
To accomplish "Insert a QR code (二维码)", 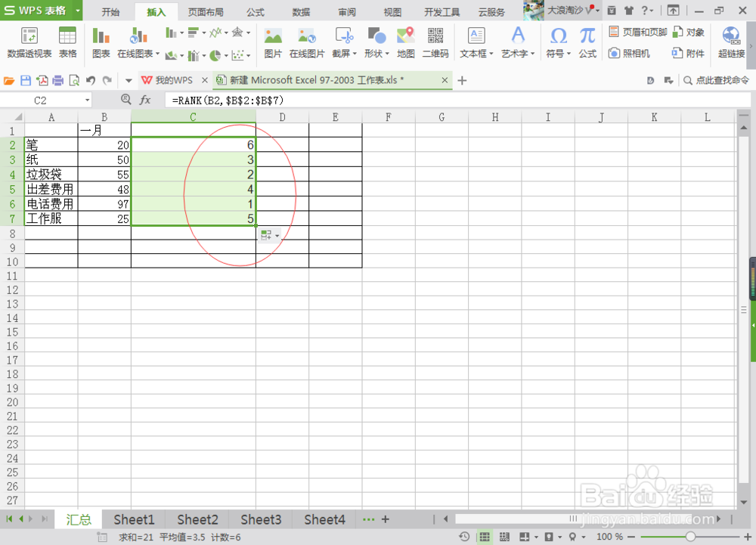I will pos(435,43).
